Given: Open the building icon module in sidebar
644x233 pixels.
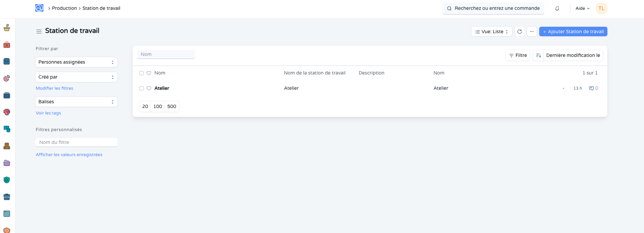Looking at the screenshot, I should pyautogui.click(x=7, y=146).
